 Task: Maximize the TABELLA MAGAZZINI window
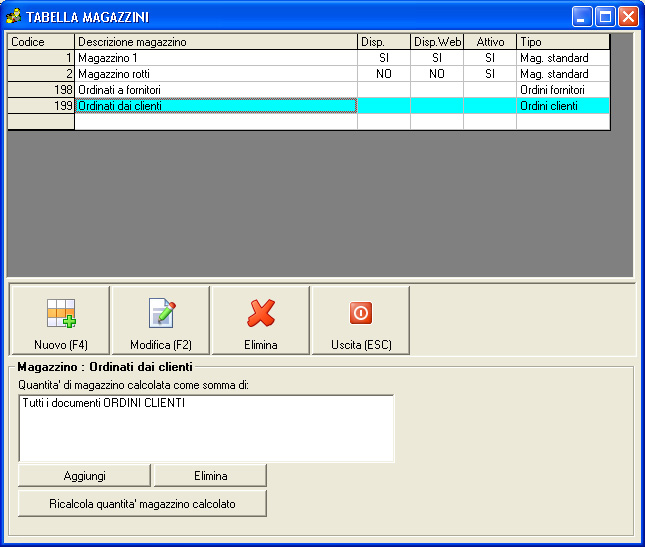(605, 17)
